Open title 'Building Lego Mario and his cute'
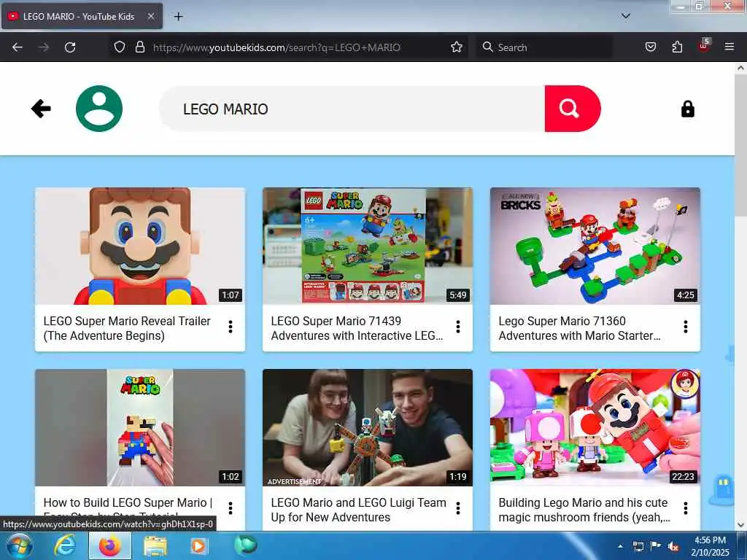747x560 pixels. (584, 510)
